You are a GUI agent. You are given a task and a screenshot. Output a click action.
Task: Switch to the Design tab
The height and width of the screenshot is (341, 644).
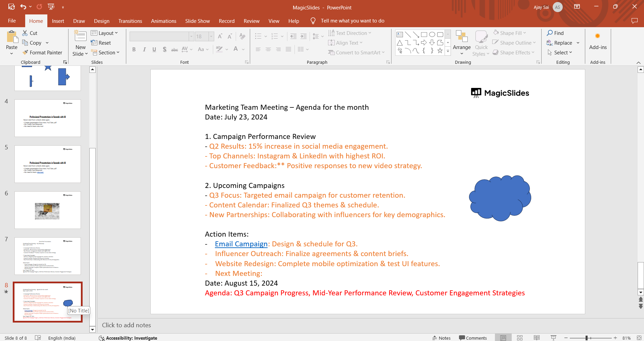point(101,21)
